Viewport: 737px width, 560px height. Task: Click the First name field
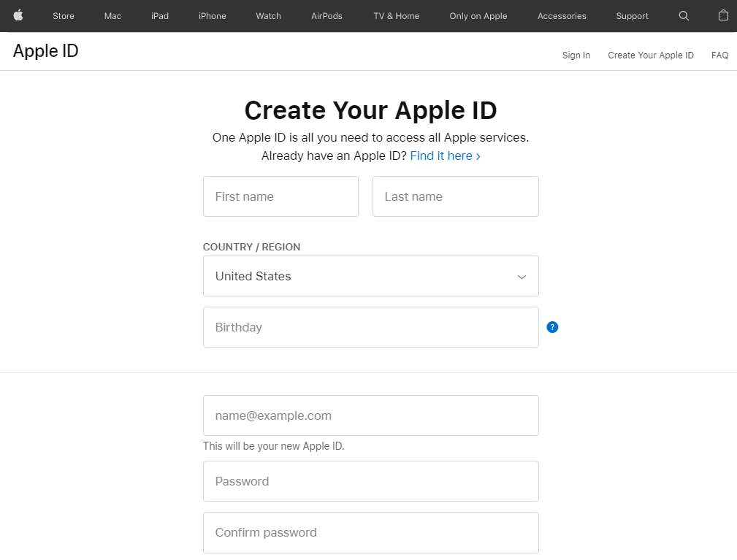coord(280,196)
